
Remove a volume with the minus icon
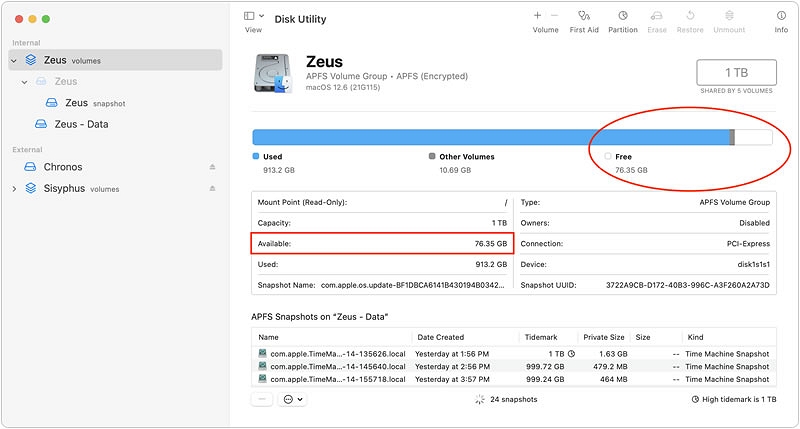tap(554, 15)
